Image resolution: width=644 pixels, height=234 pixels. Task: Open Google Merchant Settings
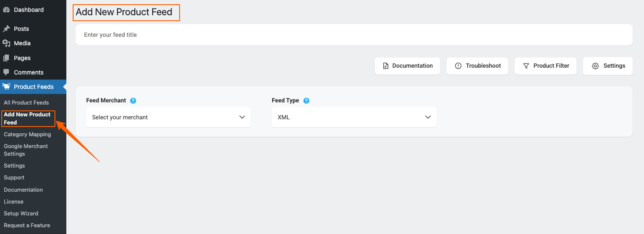26,150
